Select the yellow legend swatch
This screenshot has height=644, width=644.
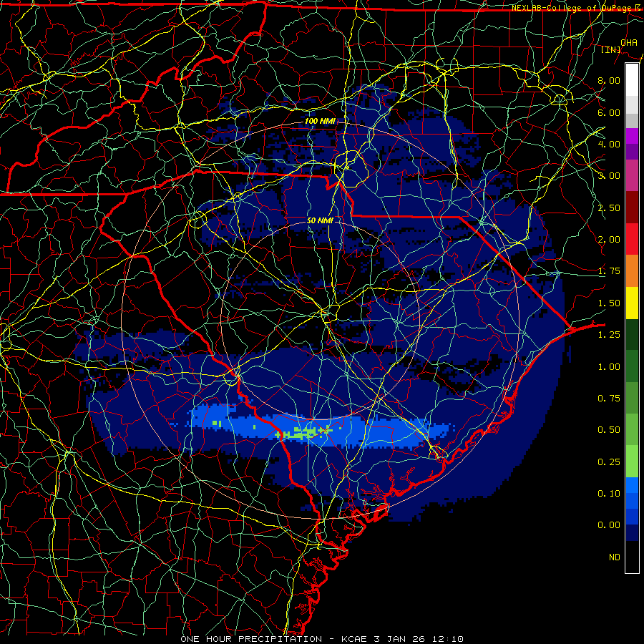[x=633, y=303]
